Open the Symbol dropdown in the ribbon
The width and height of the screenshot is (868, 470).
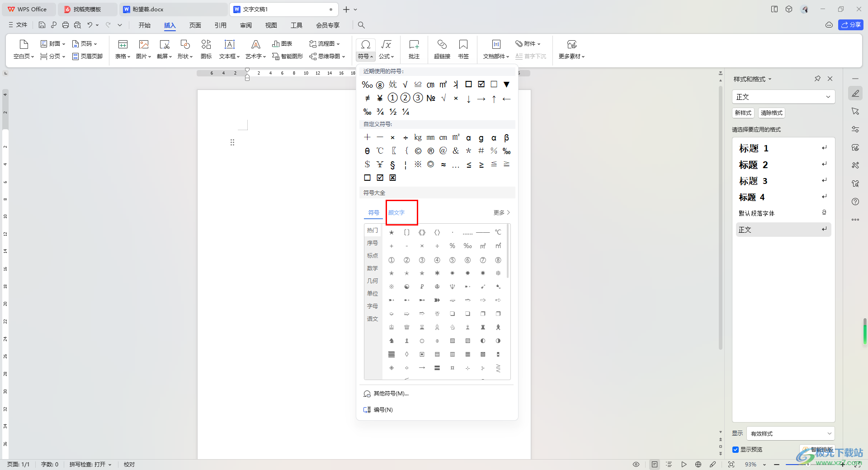[365, 50]
